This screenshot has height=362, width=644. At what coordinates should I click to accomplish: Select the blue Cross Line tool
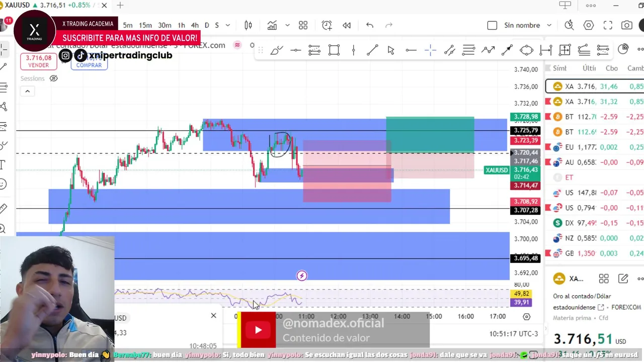430,50
